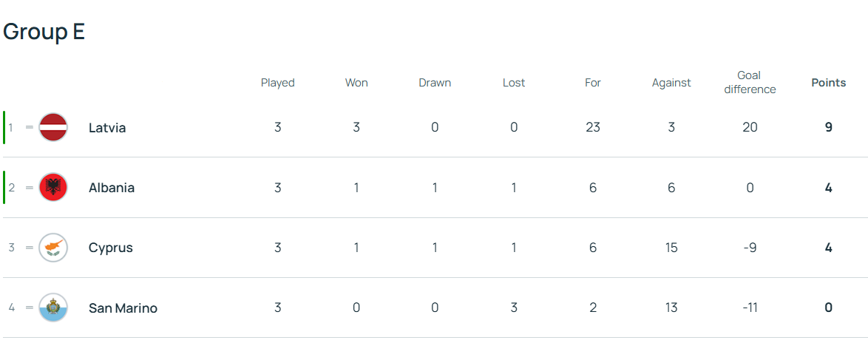The image size is (868, 343).
Task: Click San Marino's position-unchanged equals icon
Action: point(30,308)
